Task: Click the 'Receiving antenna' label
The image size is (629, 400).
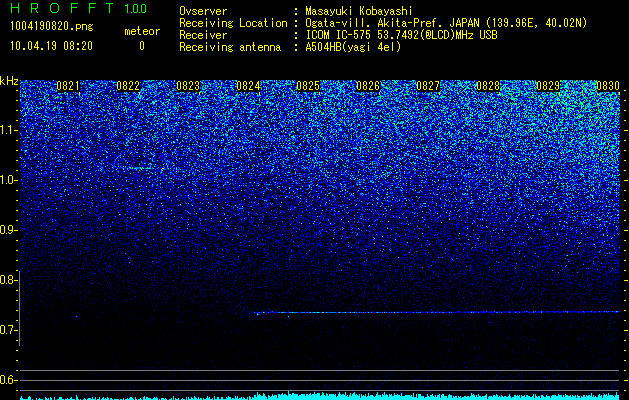Action: point(230,47)
